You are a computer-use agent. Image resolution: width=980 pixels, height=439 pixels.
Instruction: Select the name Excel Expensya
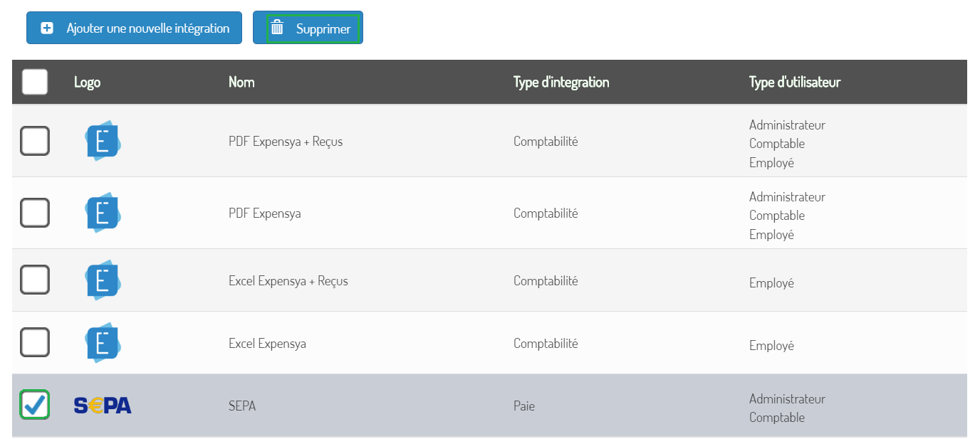(x=267, y=344)
